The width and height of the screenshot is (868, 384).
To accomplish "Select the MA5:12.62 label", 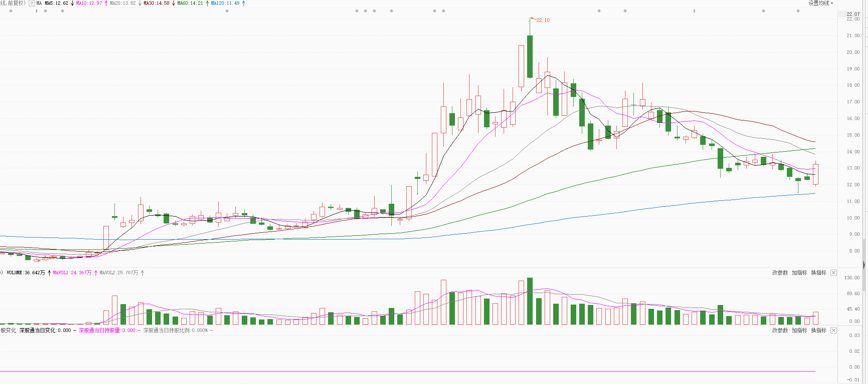I will click(56, 3).
